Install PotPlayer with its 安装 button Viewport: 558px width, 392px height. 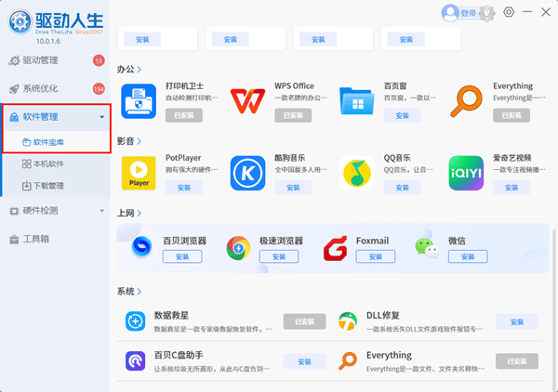coord(184,188)
